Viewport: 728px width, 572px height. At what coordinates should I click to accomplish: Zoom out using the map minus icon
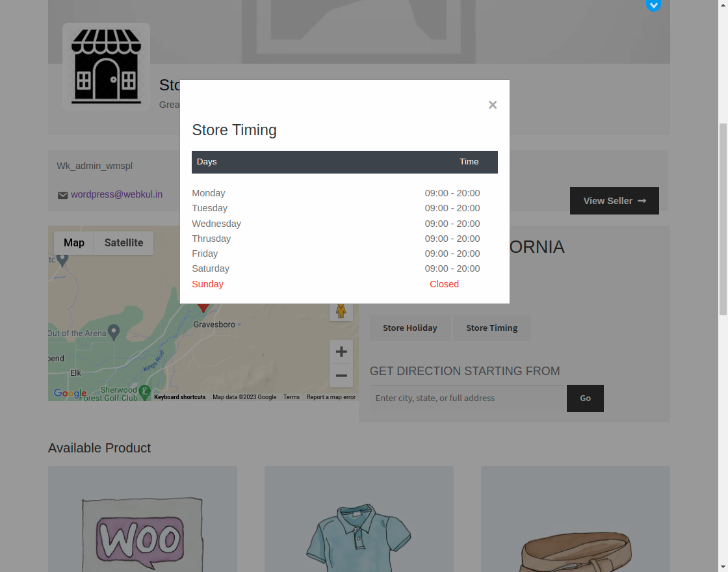pos(341,376)
